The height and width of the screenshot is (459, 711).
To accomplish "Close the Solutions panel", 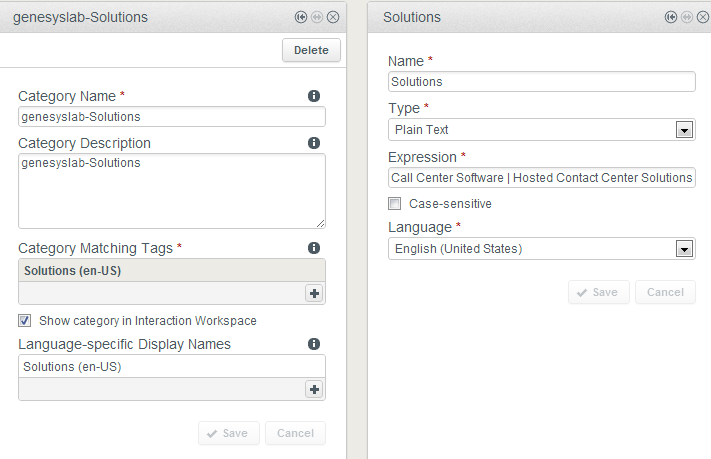I will coord(703,17).
